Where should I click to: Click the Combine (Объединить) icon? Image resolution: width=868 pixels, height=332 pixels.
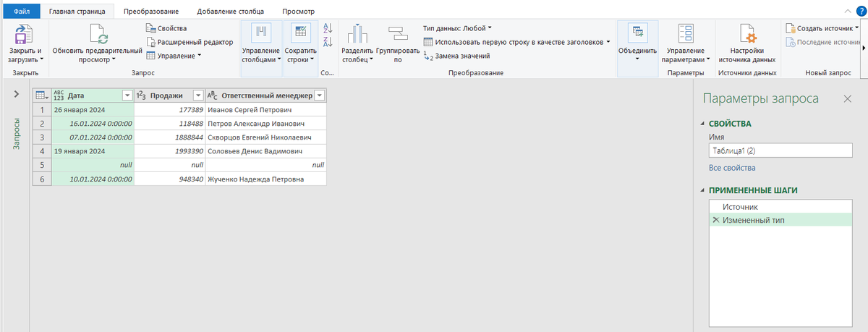click(x=637, y=33)
